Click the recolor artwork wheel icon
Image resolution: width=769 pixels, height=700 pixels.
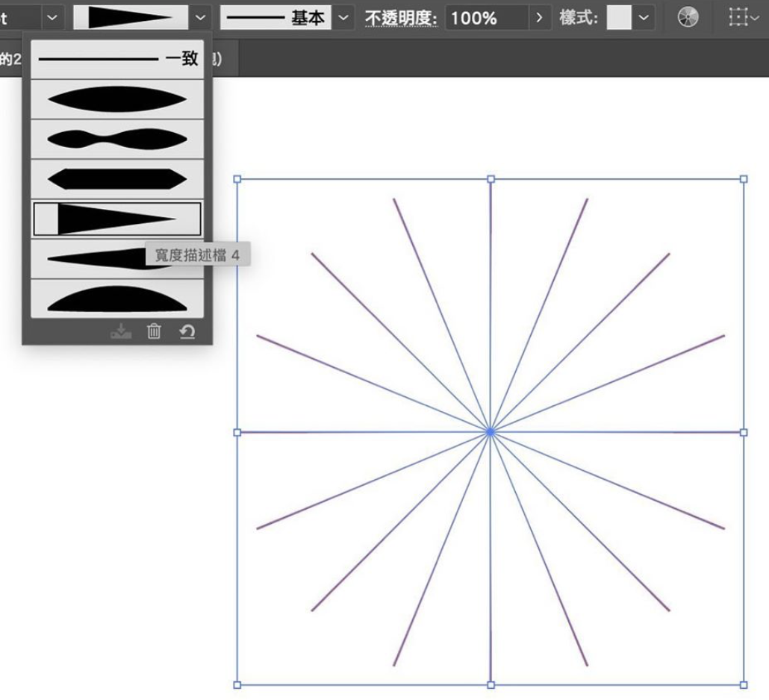click(x=688, y=17)
